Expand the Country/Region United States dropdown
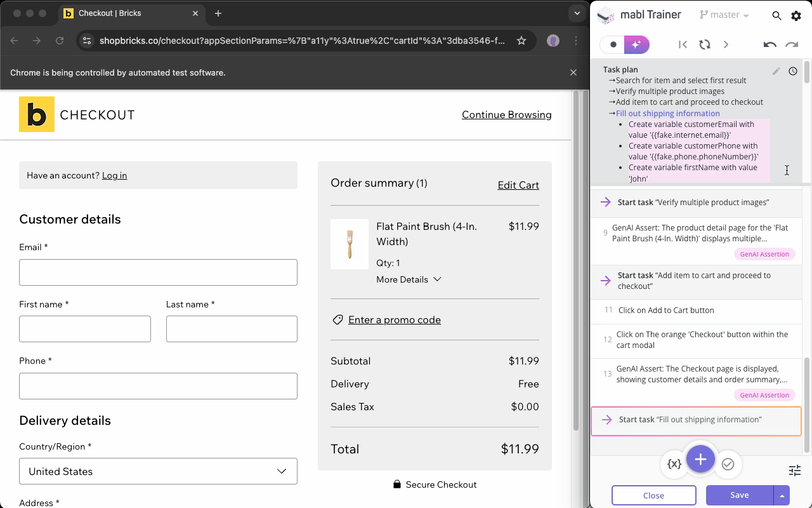812x508 pixels. click(158, 471)
